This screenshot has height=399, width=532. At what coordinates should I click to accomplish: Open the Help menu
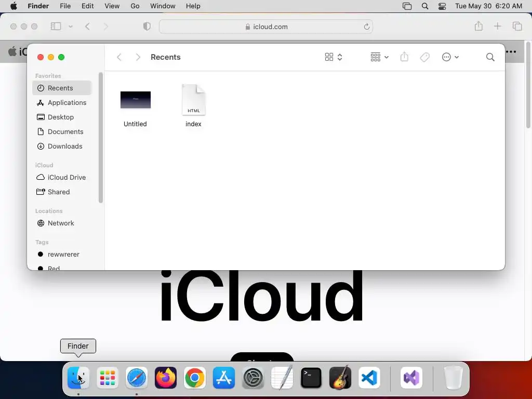click(193, 6)
